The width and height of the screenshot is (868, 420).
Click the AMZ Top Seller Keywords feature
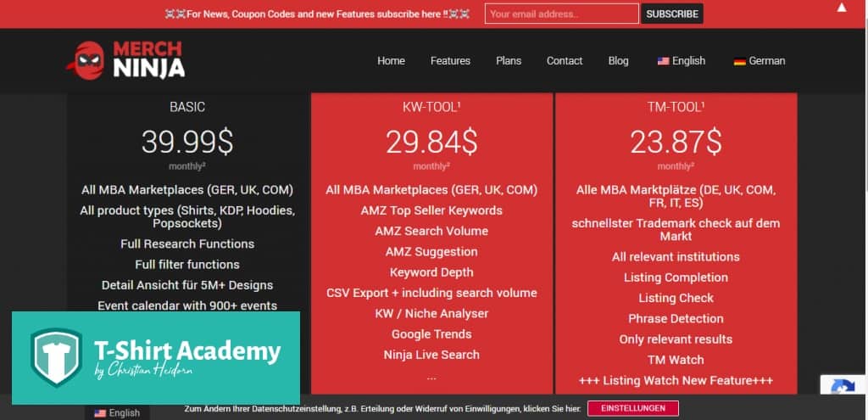point(431,210)
